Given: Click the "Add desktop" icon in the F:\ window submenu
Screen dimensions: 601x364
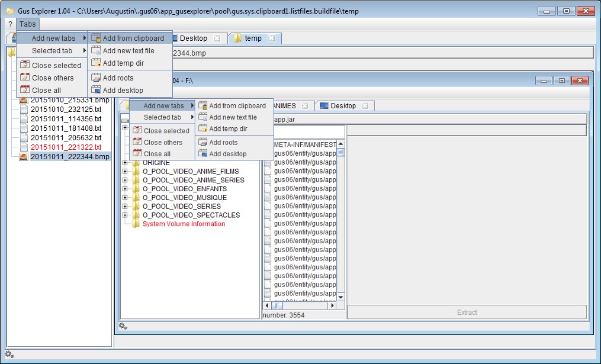Looking at the screenshot, I should (x=203, y=153).
